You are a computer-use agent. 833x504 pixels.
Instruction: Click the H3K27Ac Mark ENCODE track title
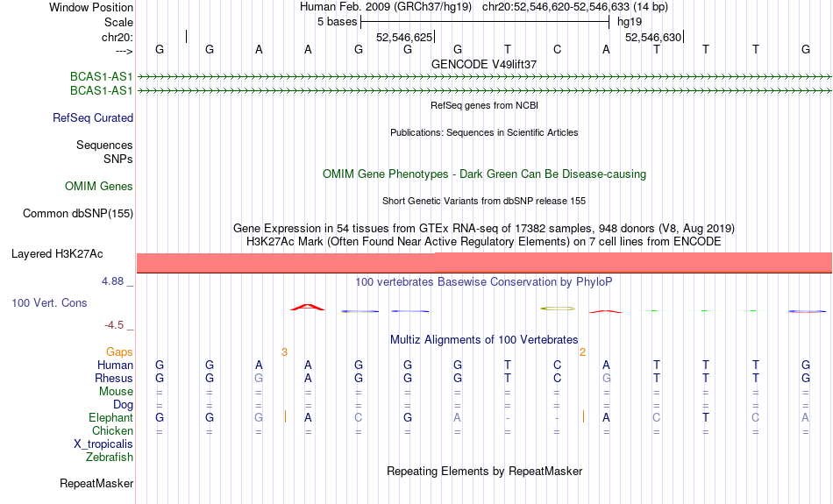click(484, 242)
